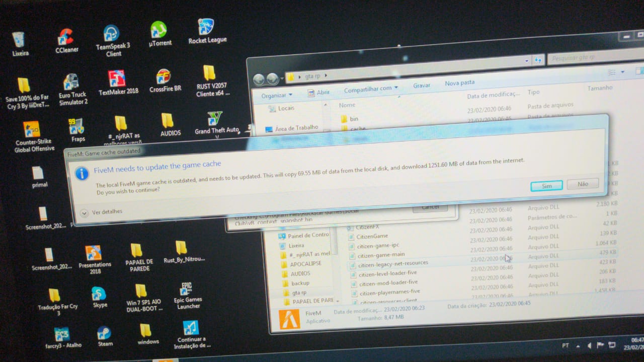Screen dimensions: 644x362
Task: Launch Euro Truck Simulator 2 icon
Action: (x=72, y=90)
